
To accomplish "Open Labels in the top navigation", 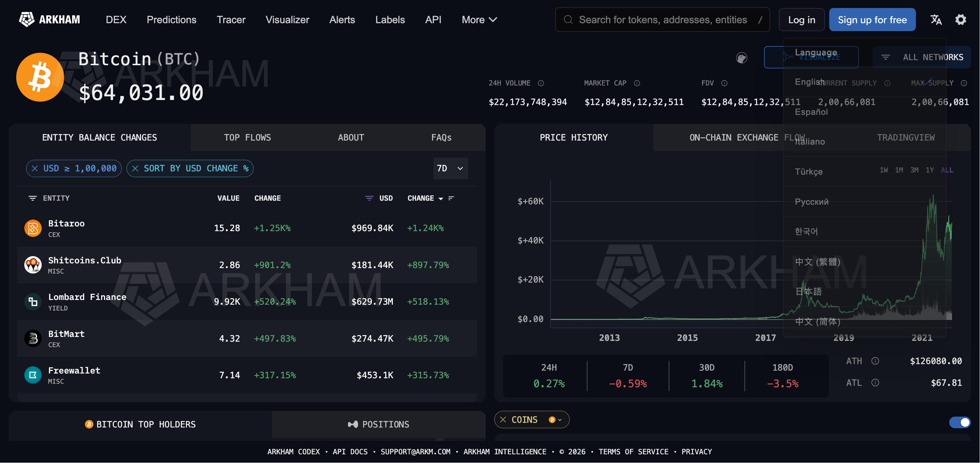I will [x=390, y=20].
